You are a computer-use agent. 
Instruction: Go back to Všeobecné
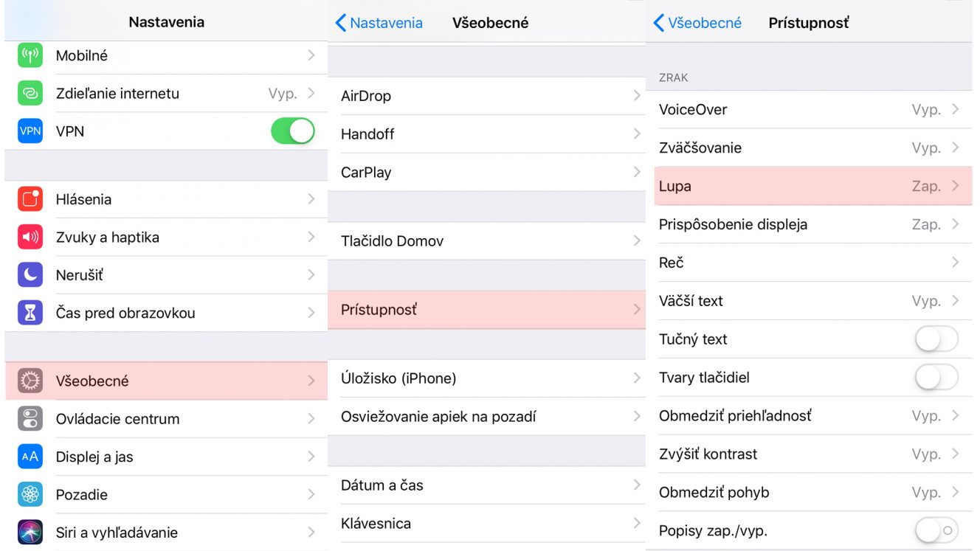pos(697,23)
